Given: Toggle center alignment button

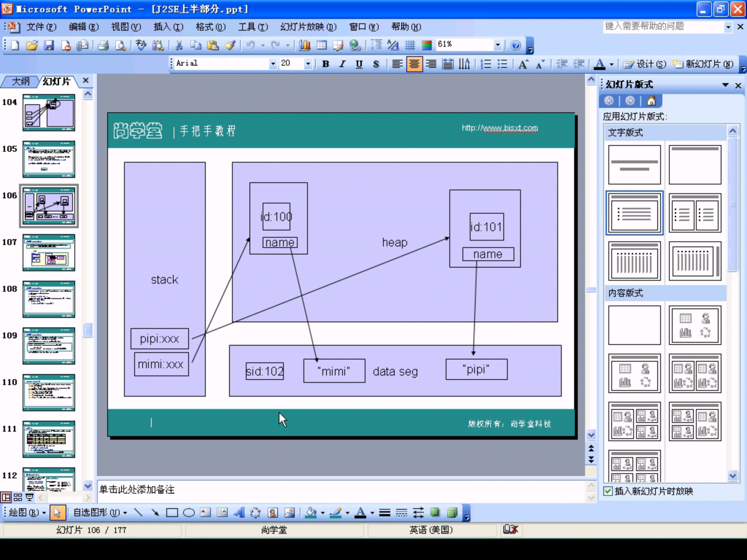Looking at the screenshot, I should click(x=414, y=64).
